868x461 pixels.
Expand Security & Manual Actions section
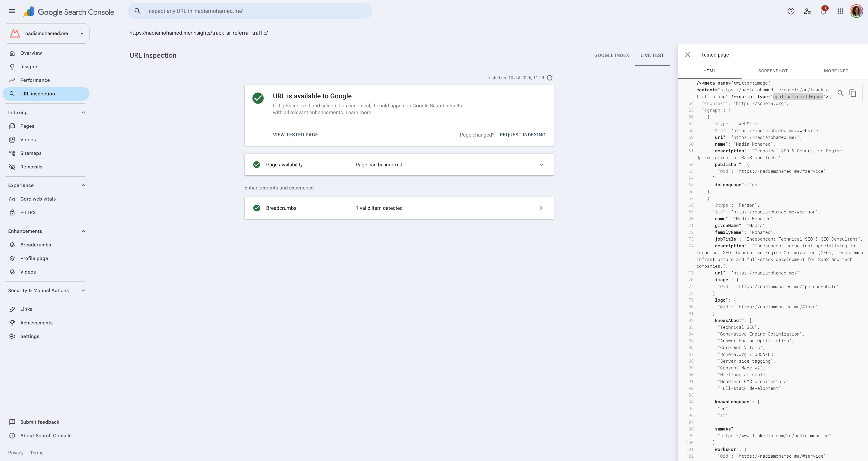point(83,291)
